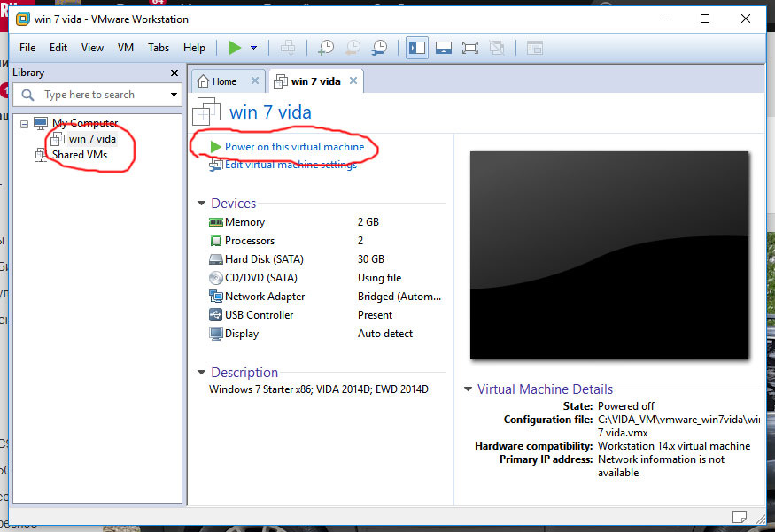The width and height of the screenshot is (775, 532).
Task: Open the Help menu
Action: pos(194,48)
